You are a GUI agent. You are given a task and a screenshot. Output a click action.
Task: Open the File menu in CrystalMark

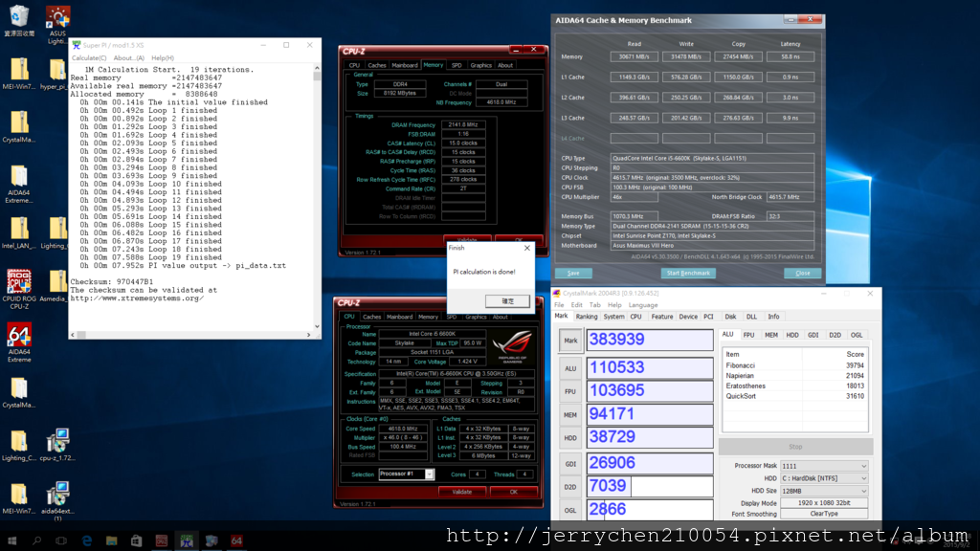point(559,305)
